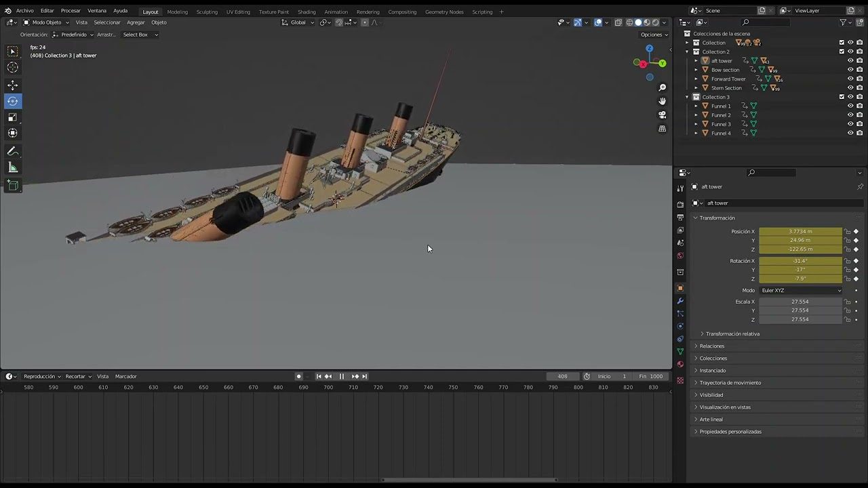The image size is (868, 488).
Task: Select the Add Cube tool
Action: [x=13, y=185]
